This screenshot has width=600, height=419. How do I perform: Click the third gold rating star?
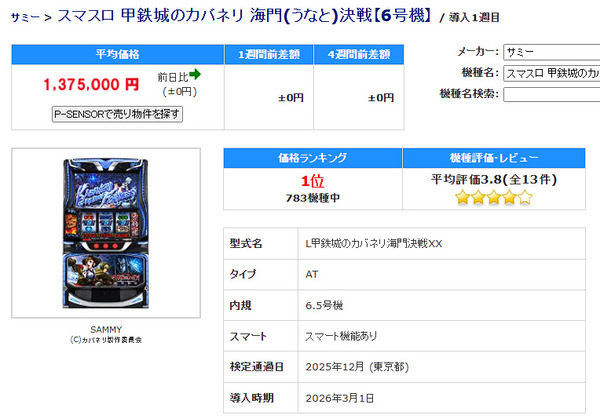pos(494,197)
